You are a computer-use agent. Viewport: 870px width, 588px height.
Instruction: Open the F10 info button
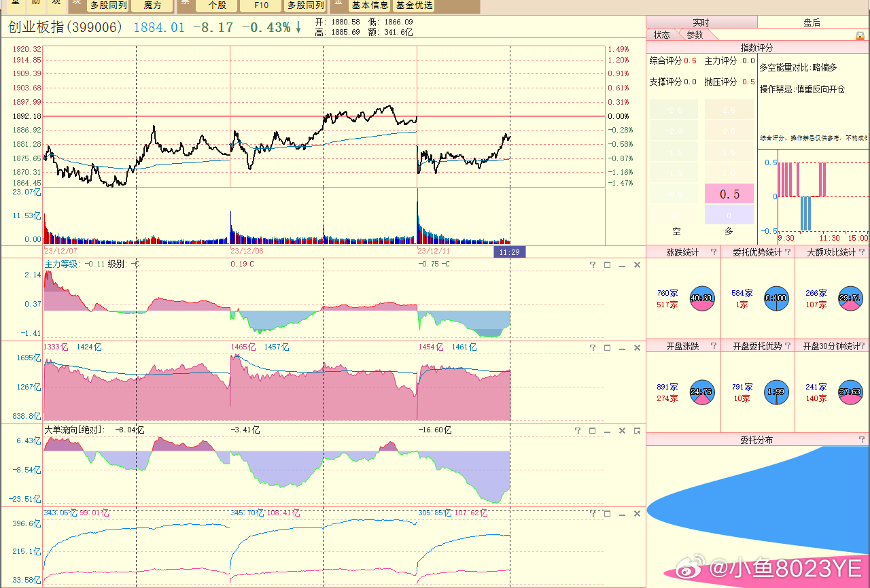click(x=262, y=5)
